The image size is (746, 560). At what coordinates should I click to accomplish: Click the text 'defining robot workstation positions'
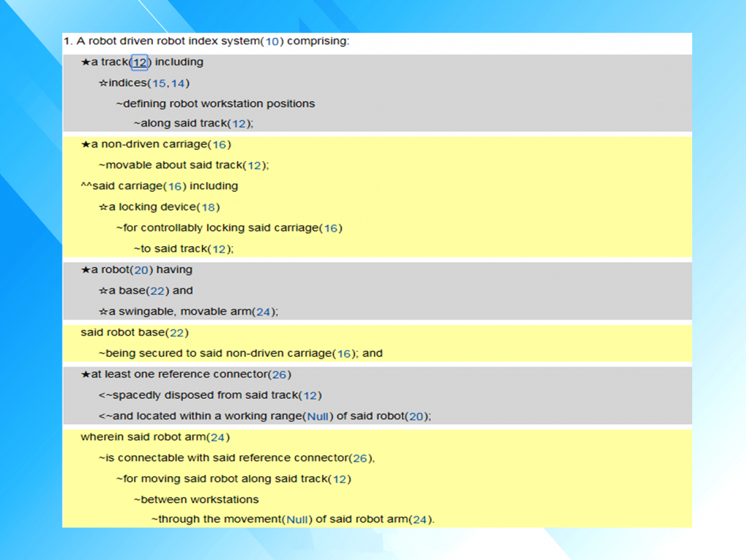[x=219, y=103]
